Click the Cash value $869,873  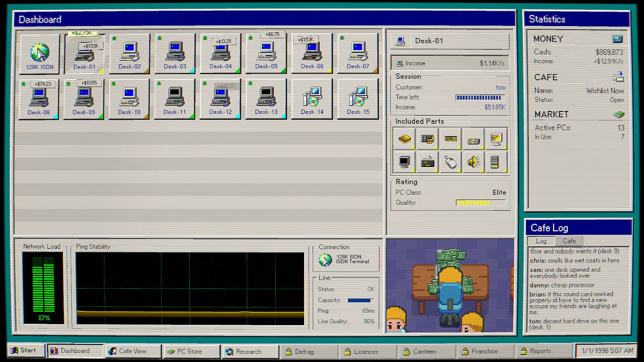tap(609, 52)
